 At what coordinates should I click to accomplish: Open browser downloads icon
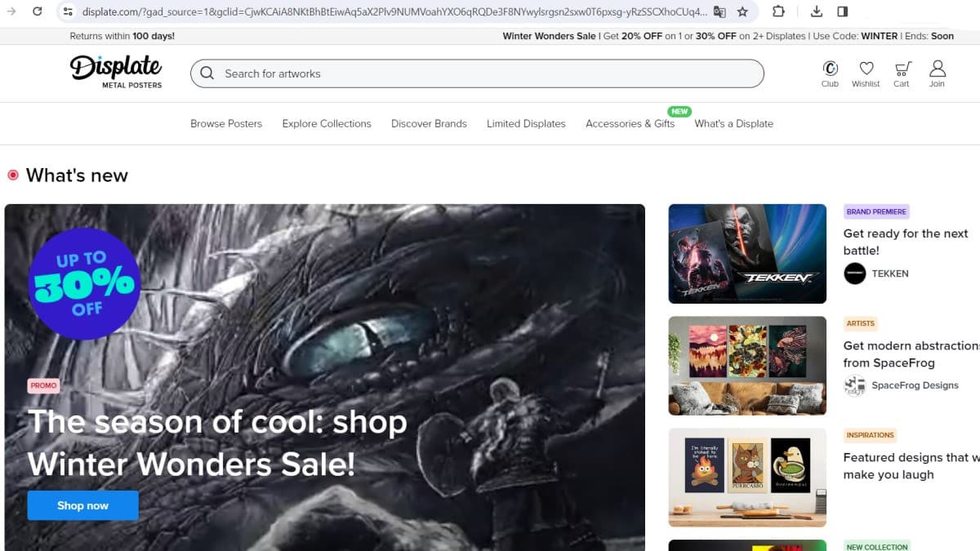(817, 11)
